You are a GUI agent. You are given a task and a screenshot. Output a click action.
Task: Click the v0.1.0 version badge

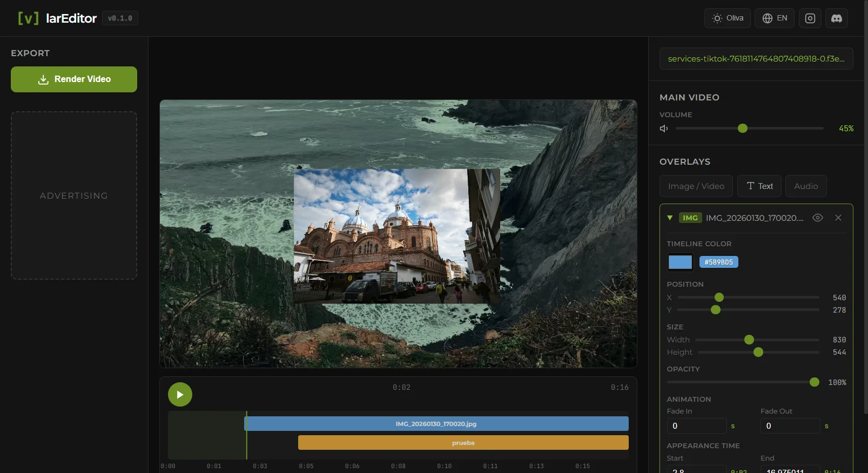120,18
